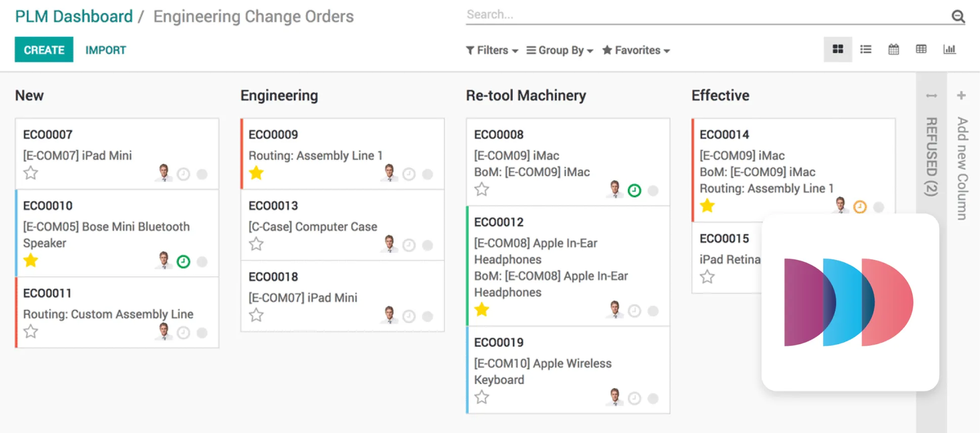Open ECO0019 Apple Wireless Keyboard text
The image size is (980, 433).
543,371
